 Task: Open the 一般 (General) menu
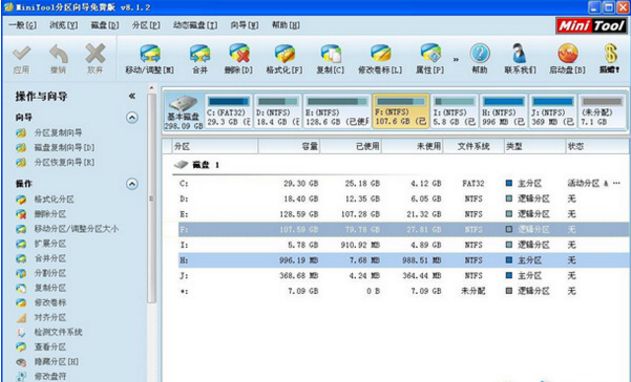(x=23, y=25)
